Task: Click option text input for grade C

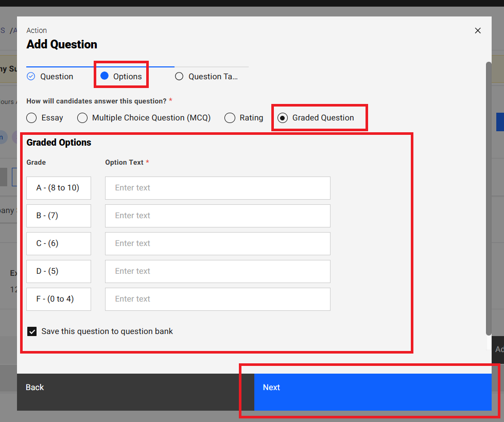Action: coord(217,243)
